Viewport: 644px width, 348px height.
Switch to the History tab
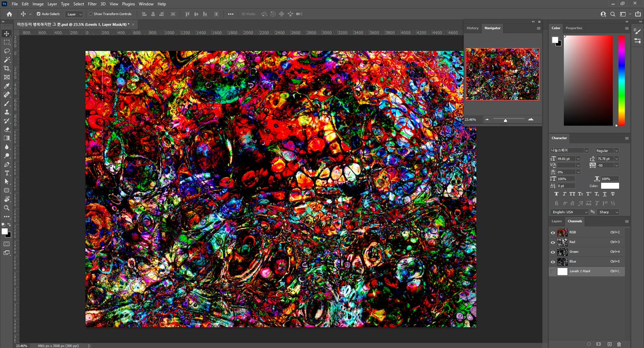click(472, 28)
